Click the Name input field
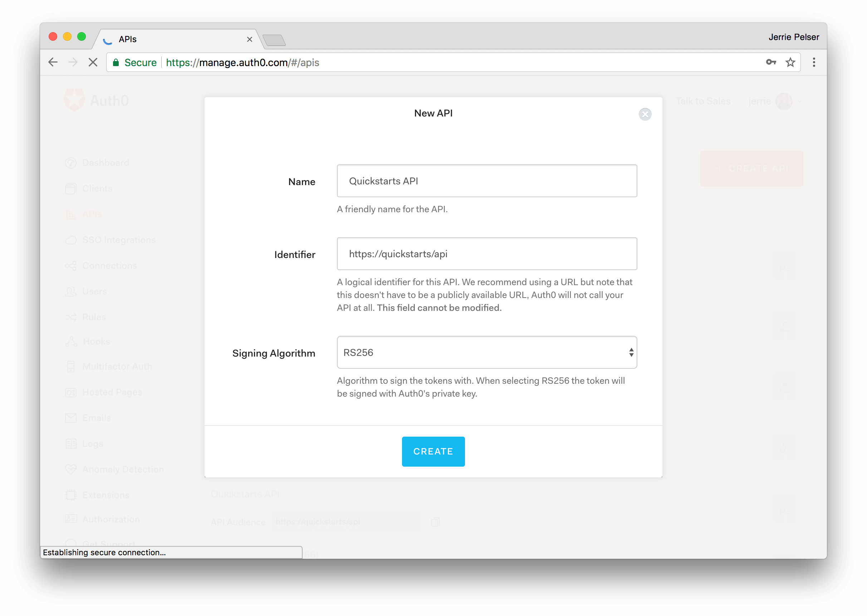This screenshot has width=867, height=616. (x=486, y=181)
